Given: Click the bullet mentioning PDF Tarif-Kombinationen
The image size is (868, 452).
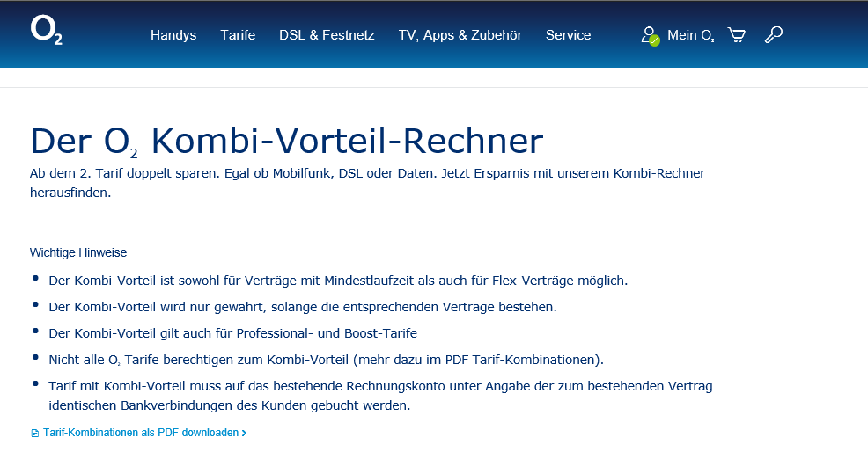Looking at the screenshot, I should coord(326,361).
